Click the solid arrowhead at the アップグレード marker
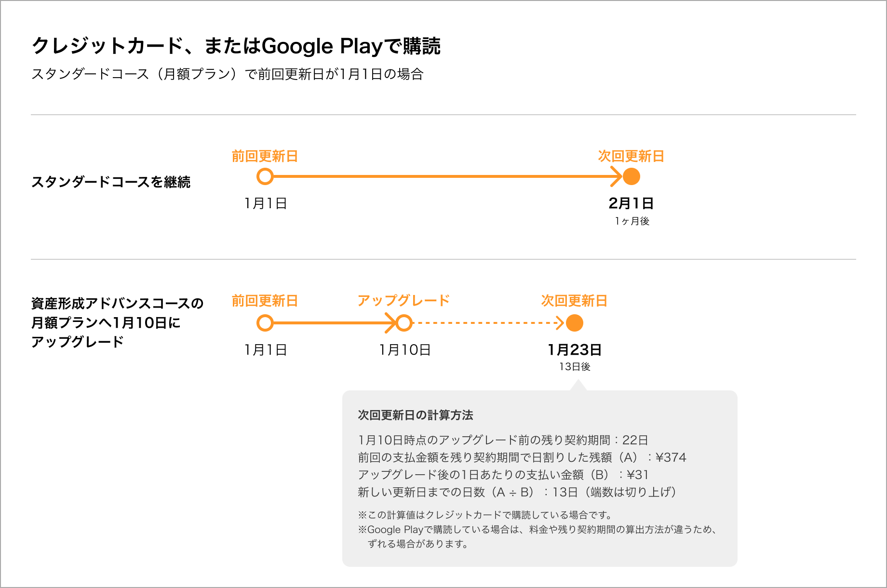 (x=390, y=323)
